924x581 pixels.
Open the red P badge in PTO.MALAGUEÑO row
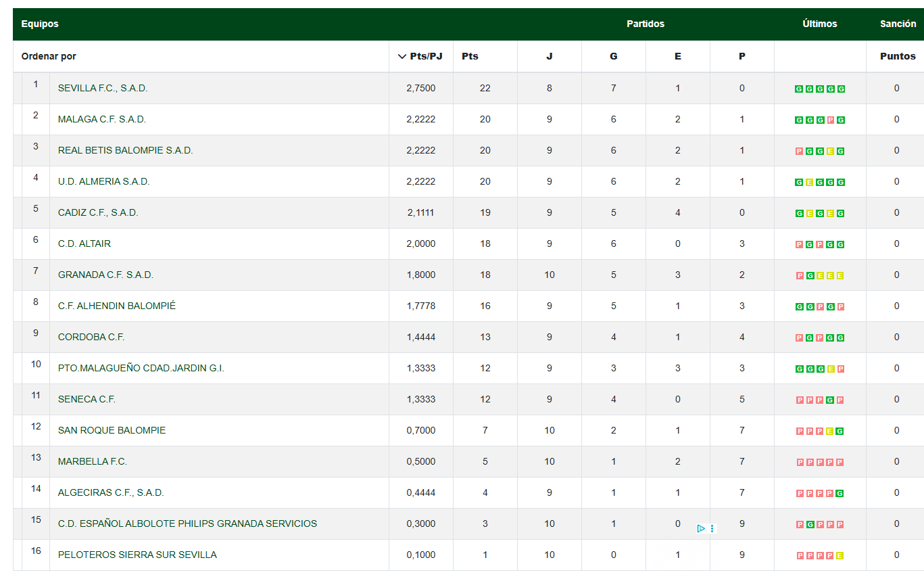pyautogui.click(x=840, y=369)
